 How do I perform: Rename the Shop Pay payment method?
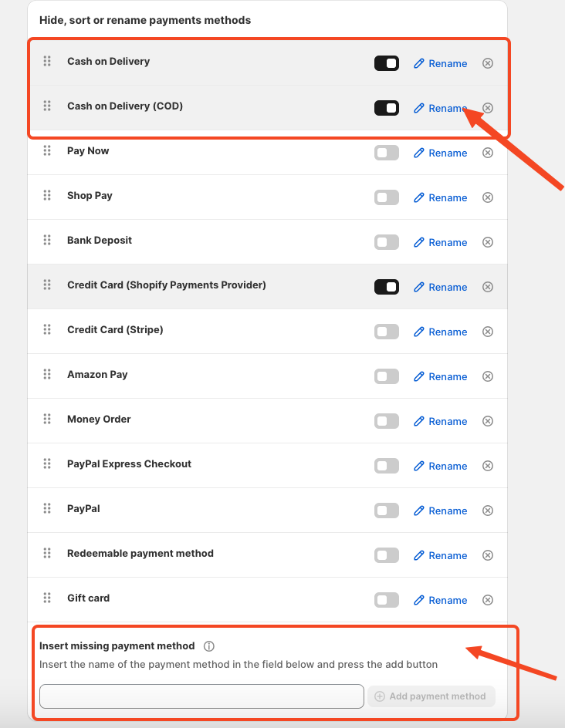441,197
